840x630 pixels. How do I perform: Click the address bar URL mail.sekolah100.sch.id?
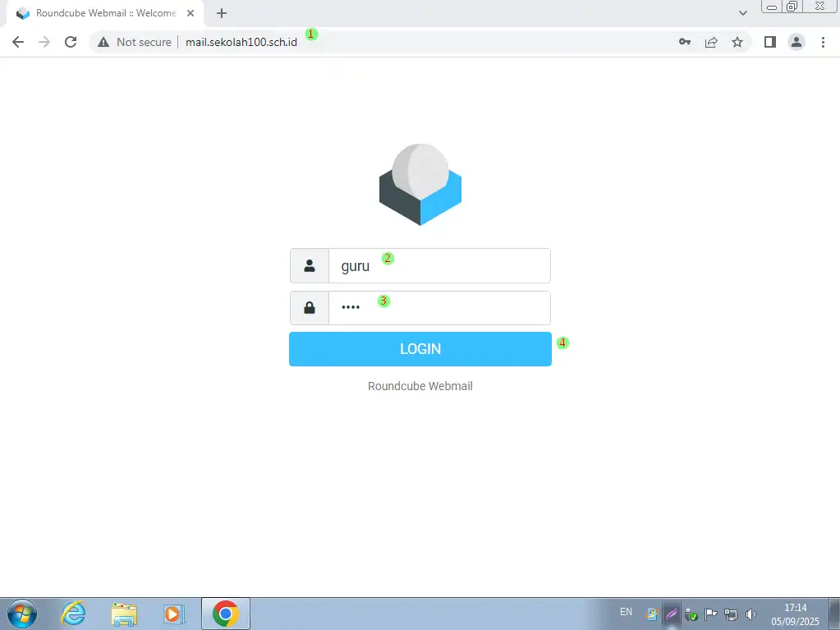coord(241,42)
